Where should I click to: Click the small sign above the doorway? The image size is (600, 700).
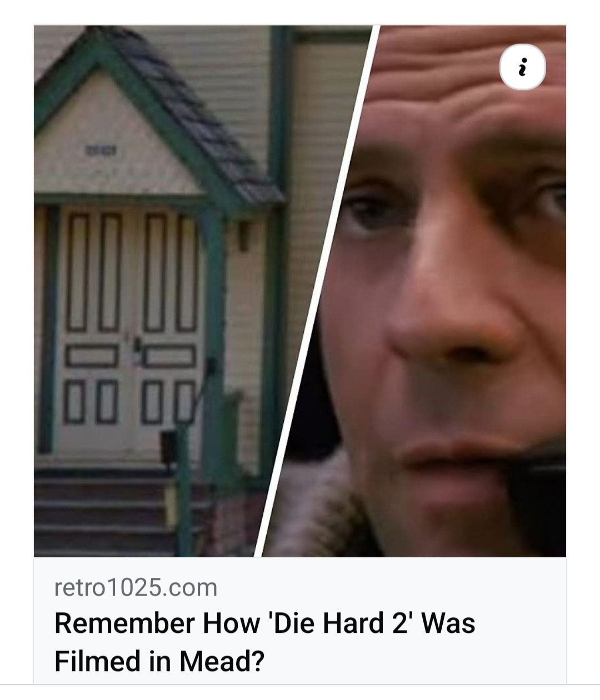pos(99,149)
